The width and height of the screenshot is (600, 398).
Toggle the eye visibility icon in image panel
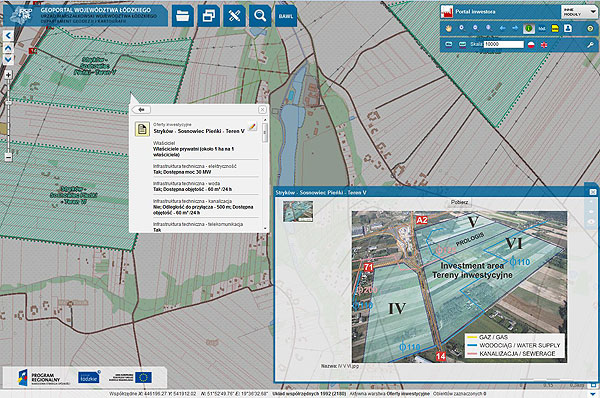tap(591, 222)
